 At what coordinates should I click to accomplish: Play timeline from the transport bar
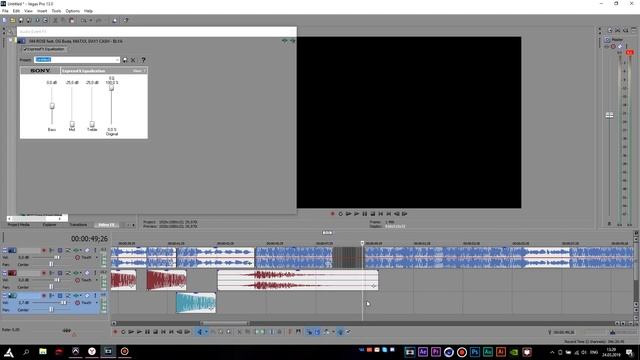(x=139, y=332)
